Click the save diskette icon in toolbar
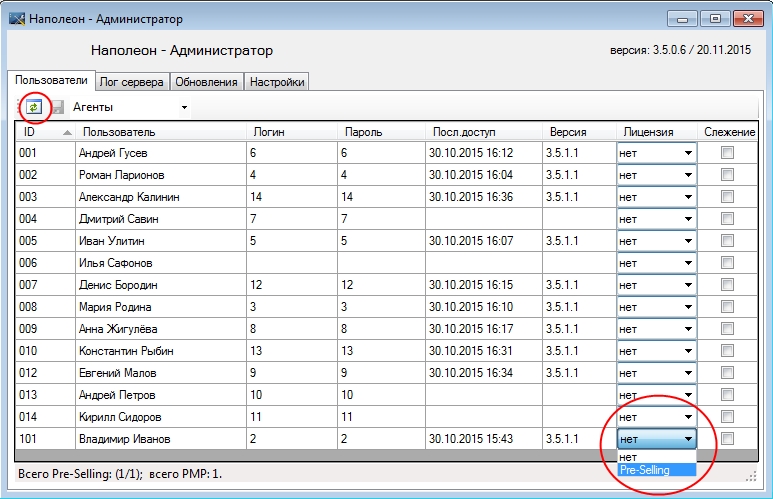 pos(57,107)
